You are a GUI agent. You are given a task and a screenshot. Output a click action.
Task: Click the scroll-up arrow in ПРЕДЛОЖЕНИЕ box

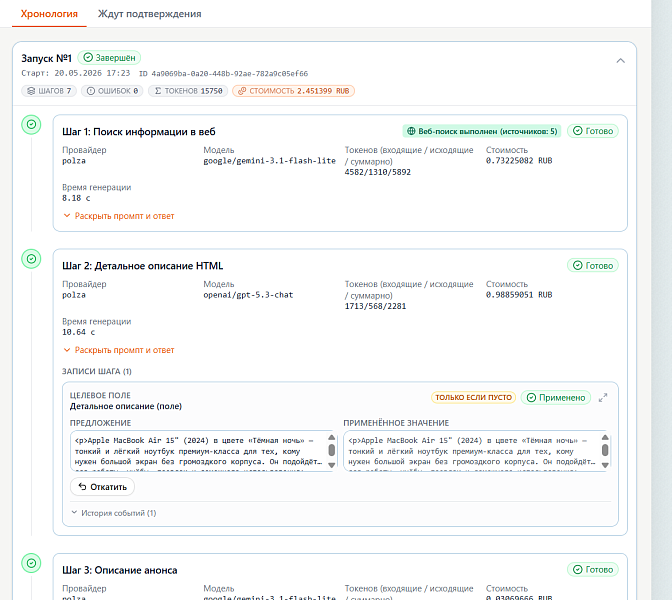coord(331,437)
